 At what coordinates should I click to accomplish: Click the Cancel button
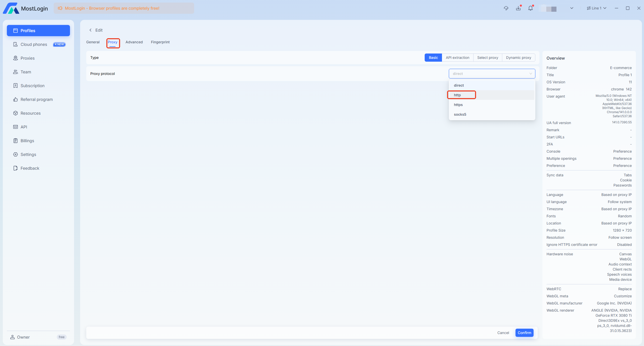click(503, 333)
